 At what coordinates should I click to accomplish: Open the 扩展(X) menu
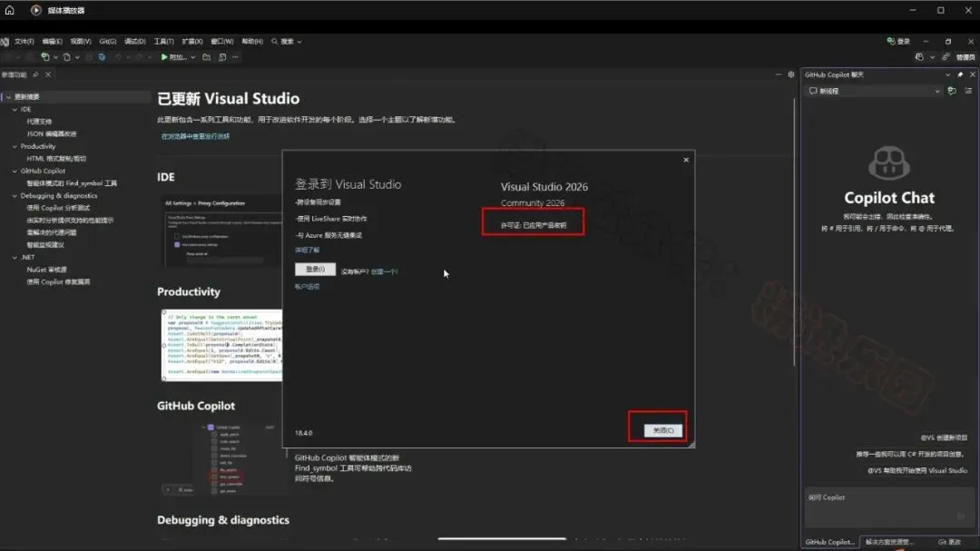(x=191, y=41)
